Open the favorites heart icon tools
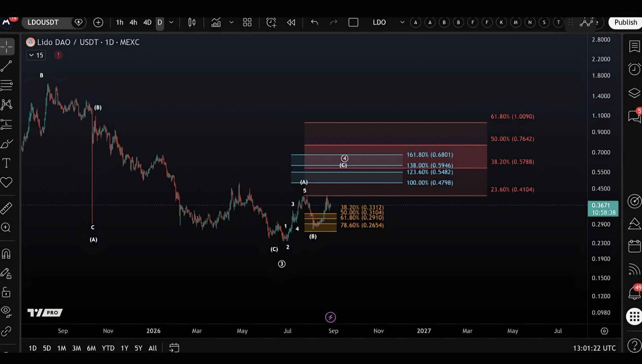The width and height of the screenshot is (642, 364). tap(7, 182)
